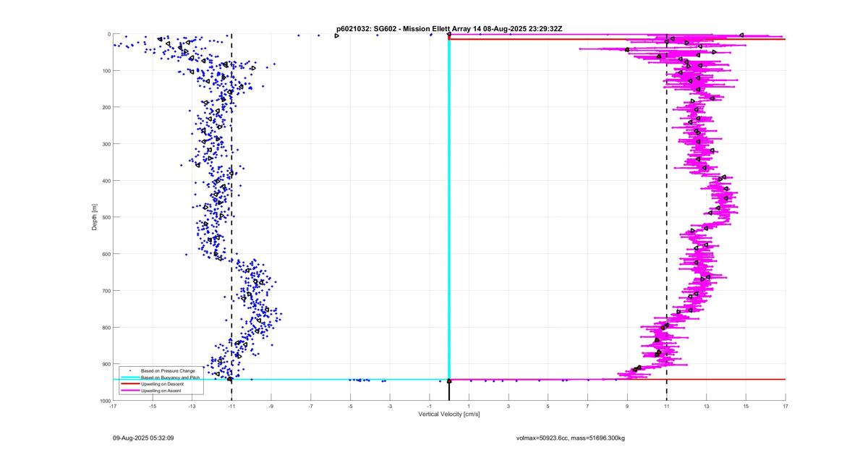The image size is (868, 450).
Task: Click depth axis tick label 300
Action: coord(106,144)
